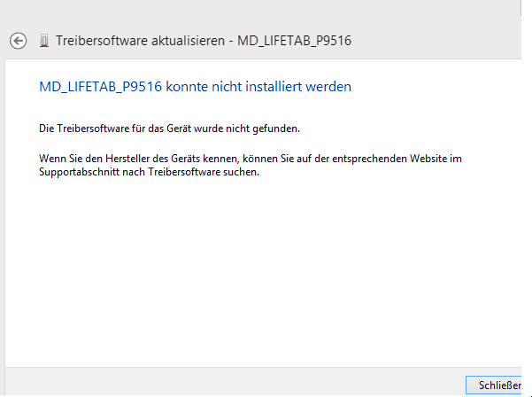Click the 'Treibersoftware aktualisieren' window title text
This screenshot has width=532, height=397.
tap(140, 41)
